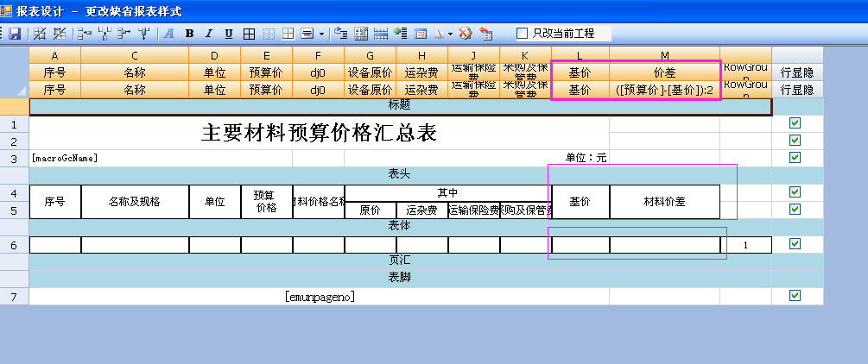Open the text alignment dropdown arrow
The width and height of the screenshot is (868, 364).
coord(321,34)
